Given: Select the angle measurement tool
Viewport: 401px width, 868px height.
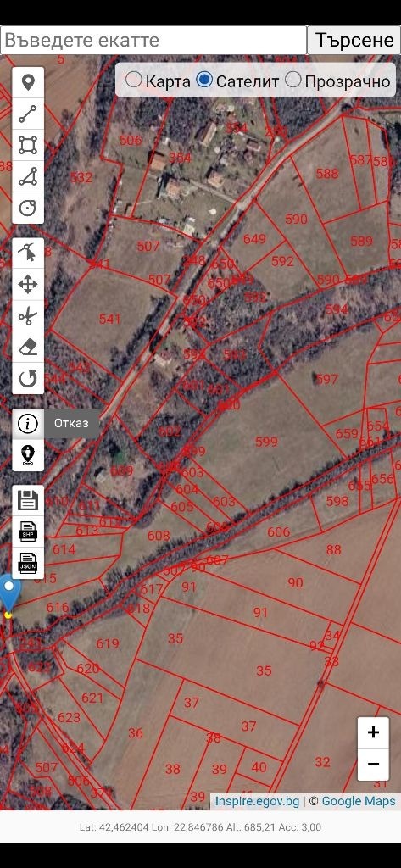Looking at the screenshot, I should 28,176.
